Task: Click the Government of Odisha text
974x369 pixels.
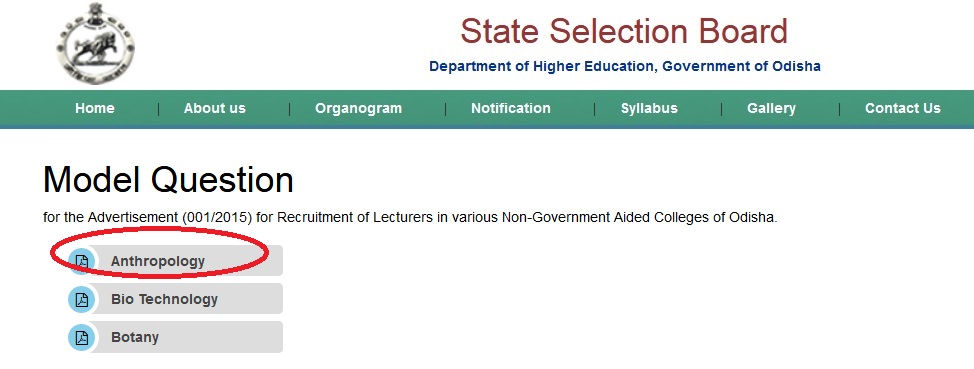Action: [x=742, y=66]
